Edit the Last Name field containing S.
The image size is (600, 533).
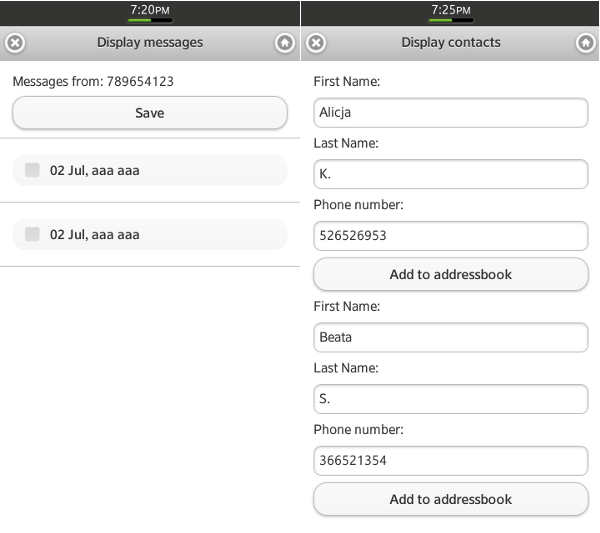coord(450,399)
